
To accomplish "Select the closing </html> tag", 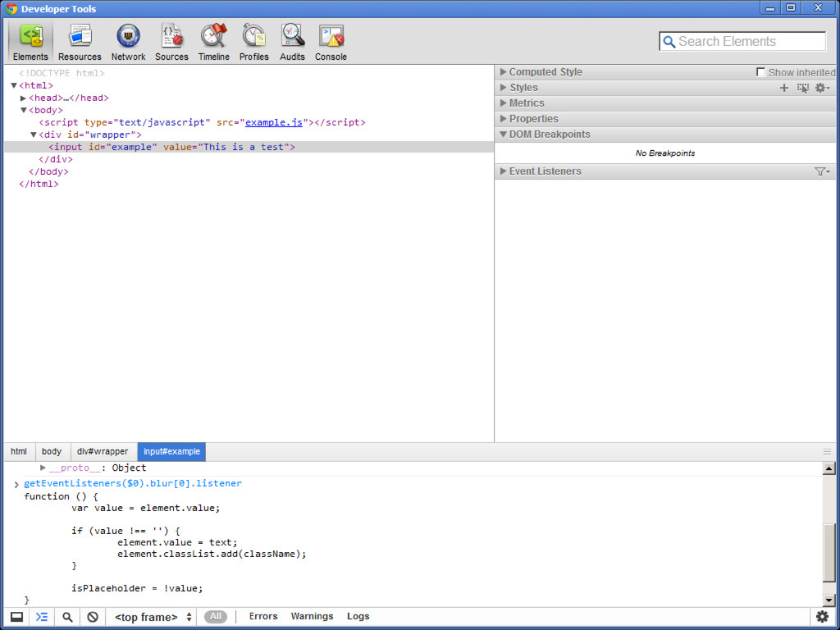I will pos(39,184).
